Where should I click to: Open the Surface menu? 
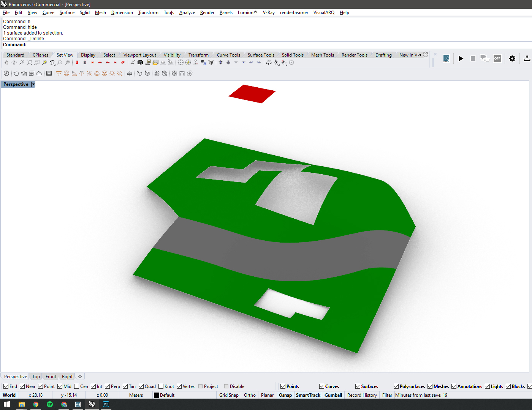[67, 13]
